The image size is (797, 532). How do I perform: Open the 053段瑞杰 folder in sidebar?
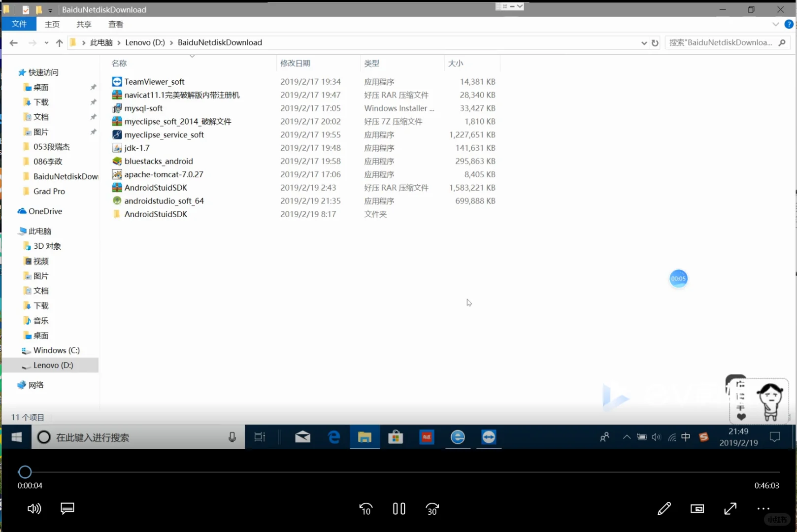click(x=52, y=147)
